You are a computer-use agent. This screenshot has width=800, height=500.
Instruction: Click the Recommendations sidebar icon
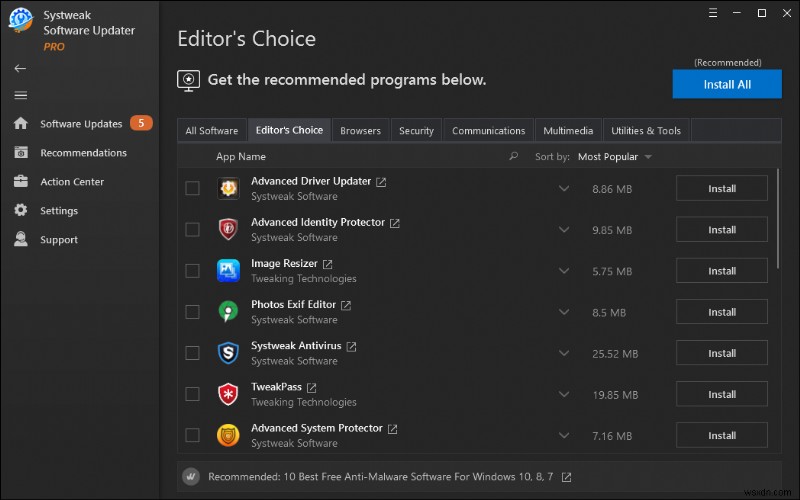click(21, 153)
